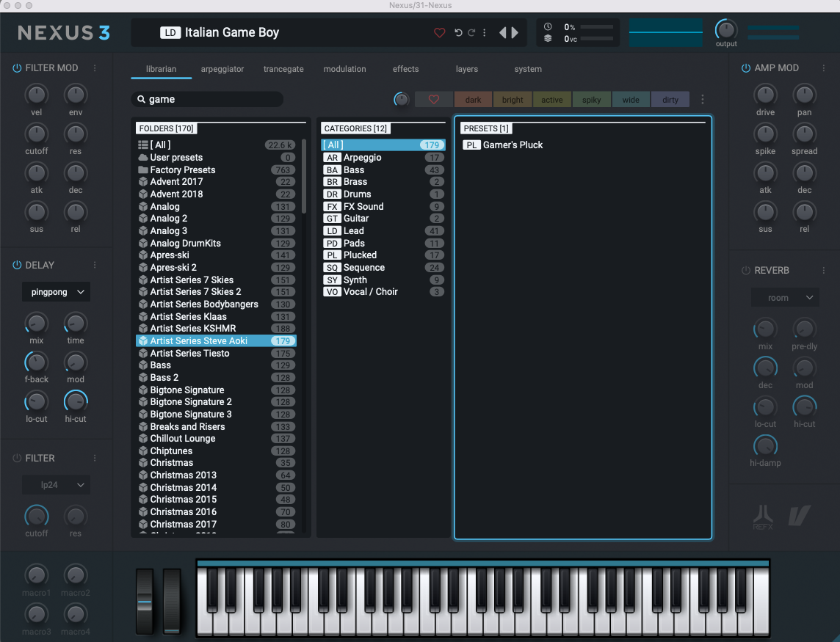Click into the search field containing game
This screenshot has height=642, width=840.
point(207,99)
